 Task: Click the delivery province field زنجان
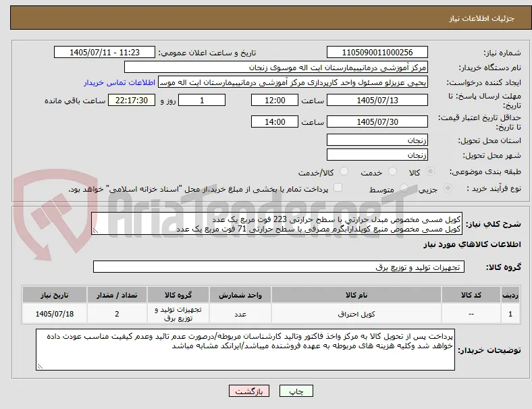[x=377, y=140]
